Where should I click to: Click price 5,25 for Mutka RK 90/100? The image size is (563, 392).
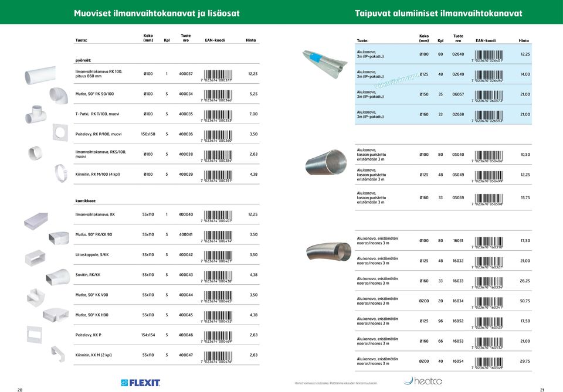pos(253,94)
